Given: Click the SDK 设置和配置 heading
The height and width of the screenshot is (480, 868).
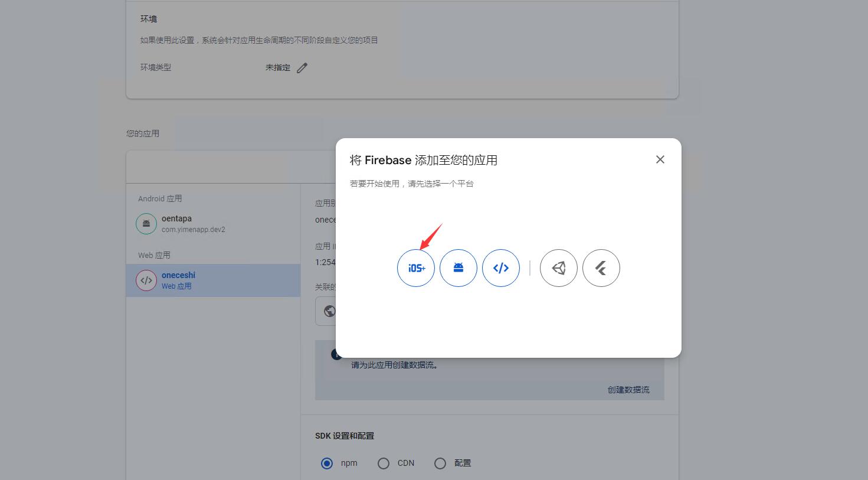Looking at the screenshot, I should [x=345, y=436].
